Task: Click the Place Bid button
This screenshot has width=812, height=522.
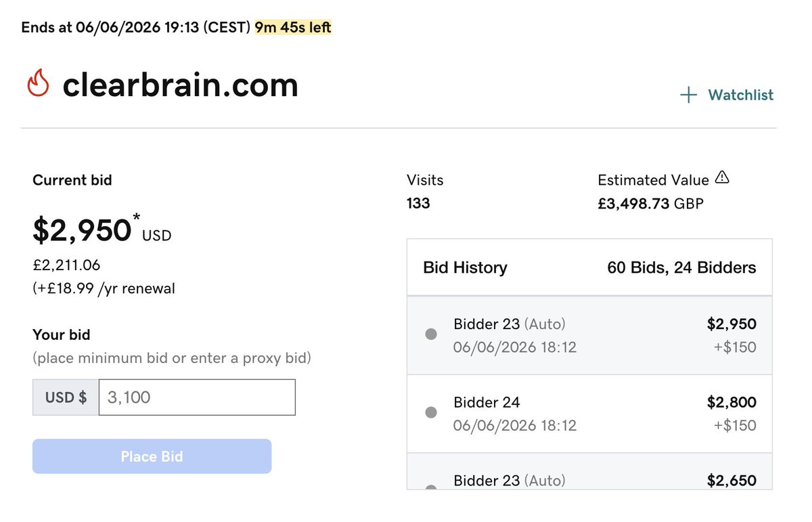Action: (152, 456)
